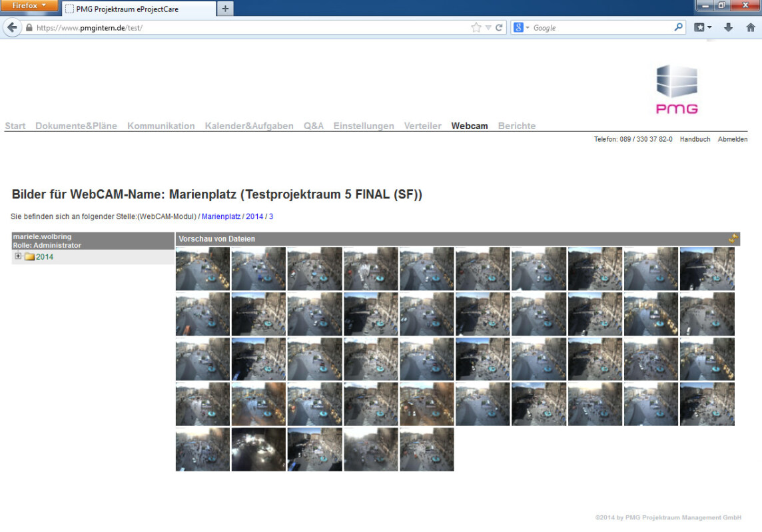Expand the 2014 folder tree node

18,256
